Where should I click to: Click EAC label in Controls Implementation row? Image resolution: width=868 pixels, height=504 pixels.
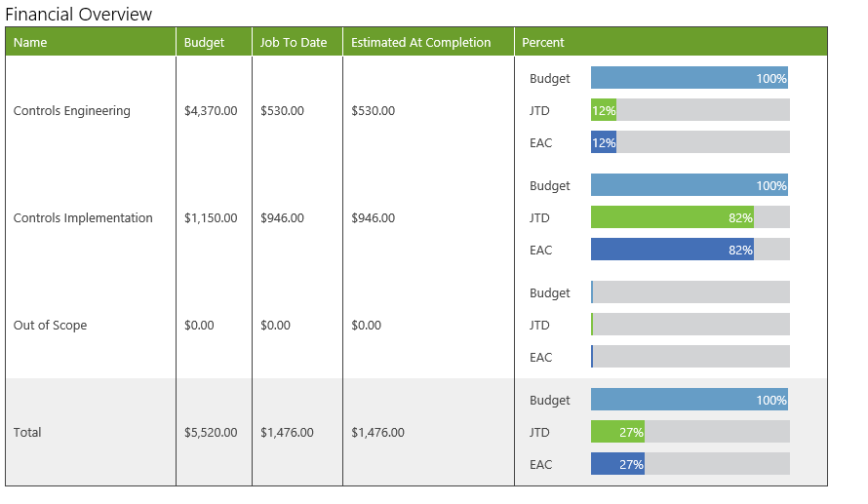(541, 251)
